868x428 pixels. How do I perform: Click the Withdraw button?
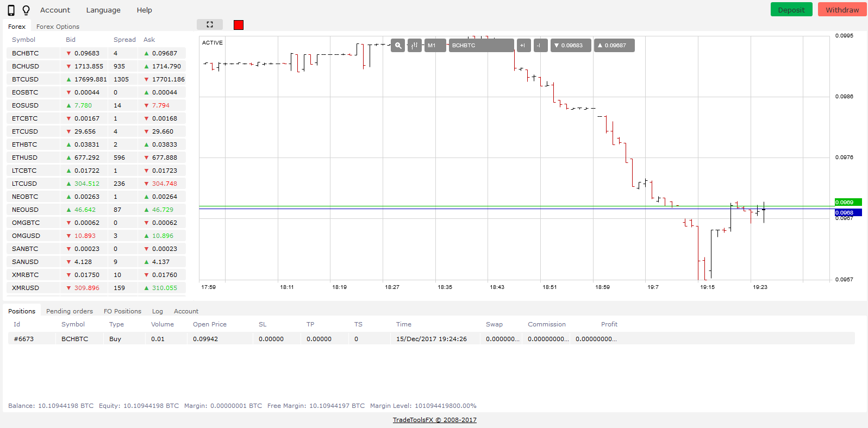(842, 10)
